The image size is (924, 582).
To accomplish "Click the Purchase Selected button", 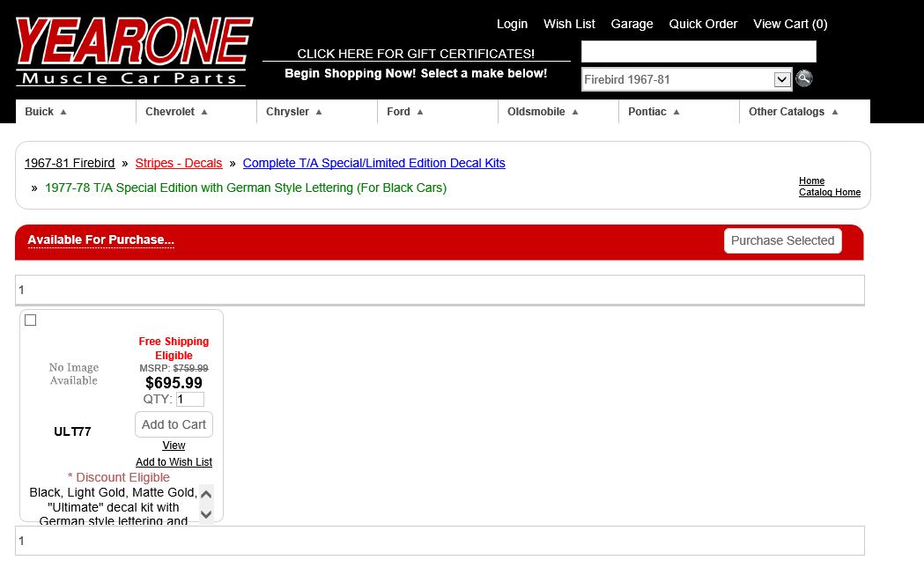I will [x=782, y=241].
